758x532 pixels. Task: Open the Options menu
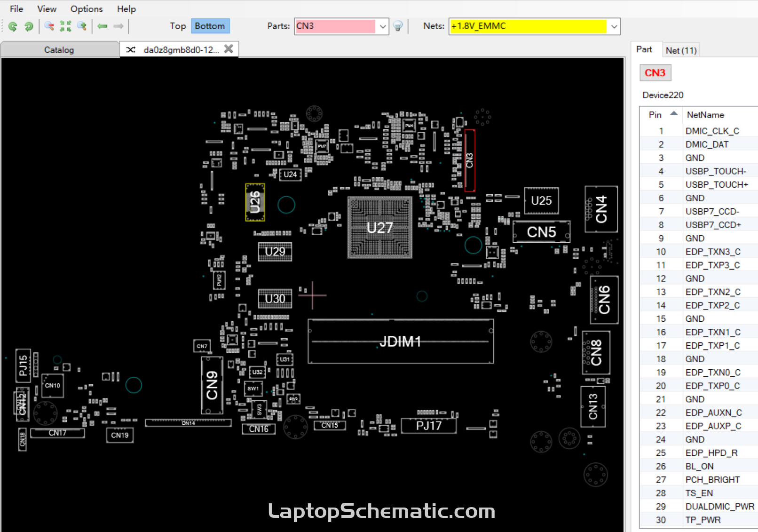click(x=87, y=9)
